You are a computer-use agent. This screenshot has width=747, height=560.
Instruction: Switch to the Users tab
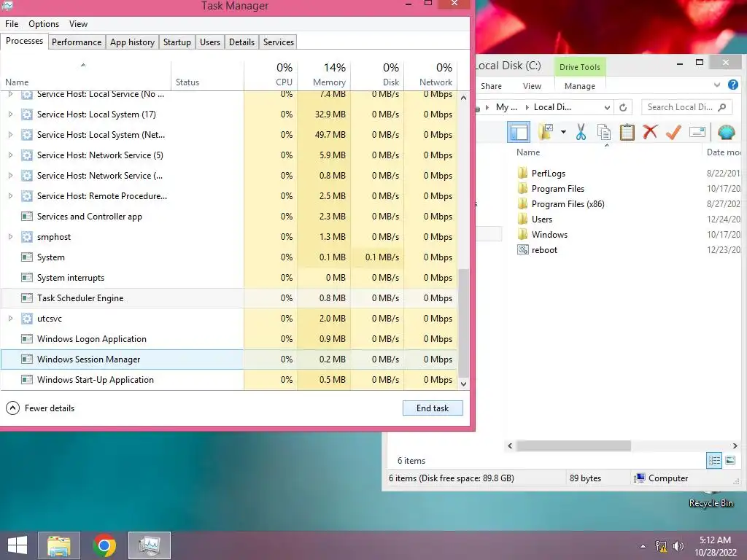pos(210,42)
